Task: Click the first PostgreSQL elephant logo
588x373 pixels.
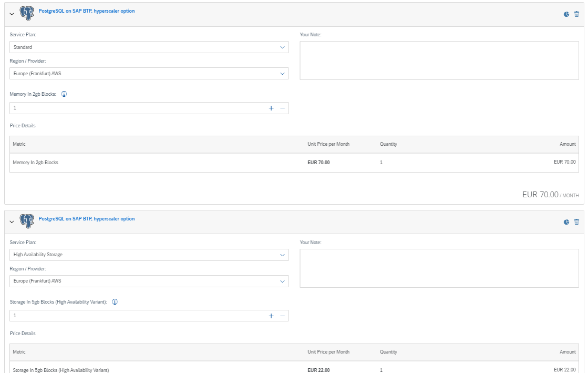Action: tap(27, 14)
